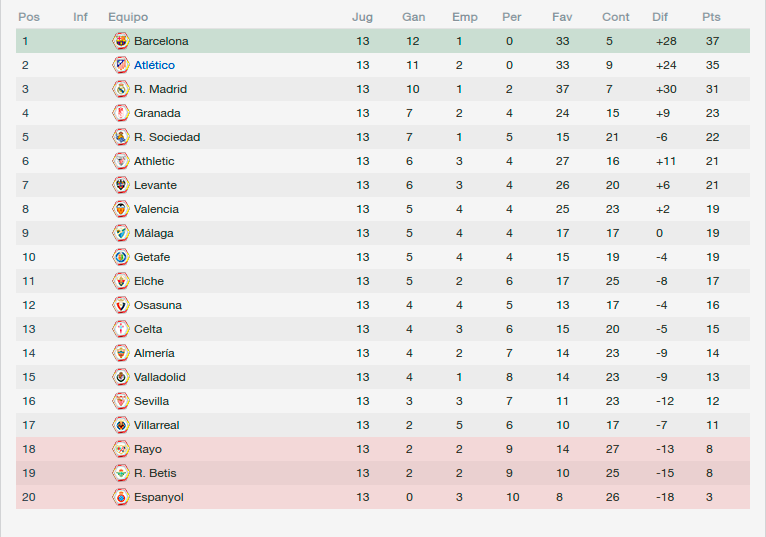The image size is (766, 537).
Task: Click the Sevilla team crest
Action: click(121, 401)
